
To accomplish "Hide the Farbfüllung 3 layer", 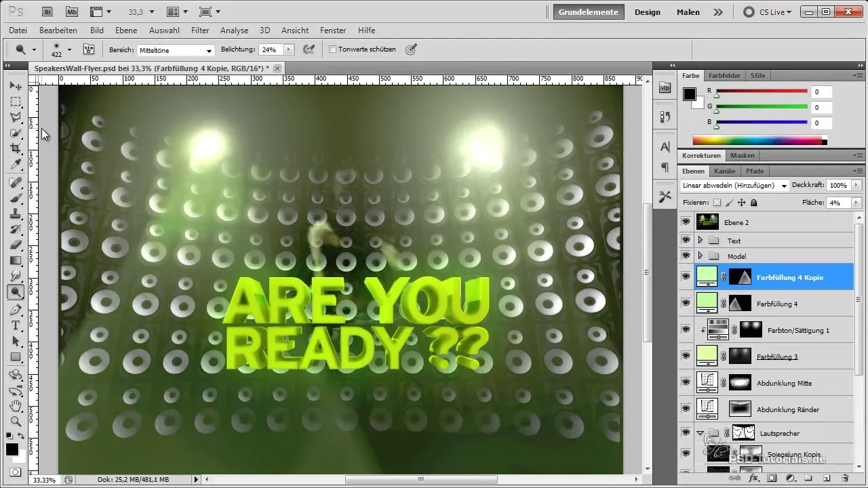I will (686, 357).
